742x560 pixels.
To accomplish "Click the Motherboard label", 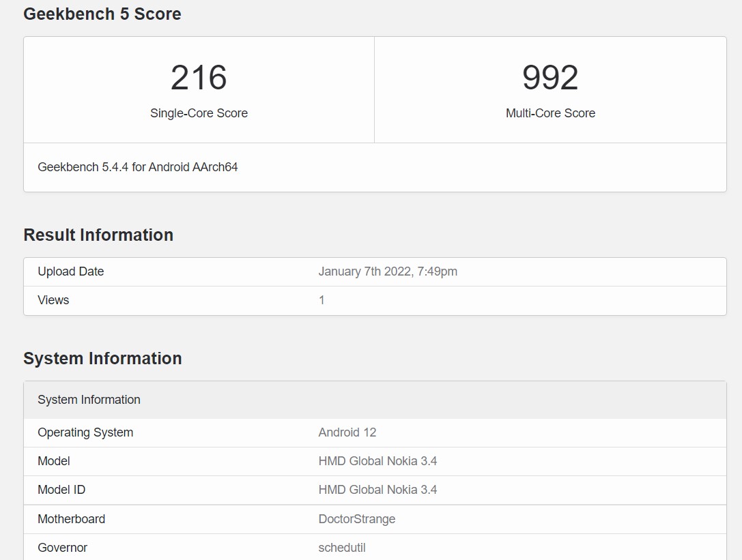I will [72, 519].
